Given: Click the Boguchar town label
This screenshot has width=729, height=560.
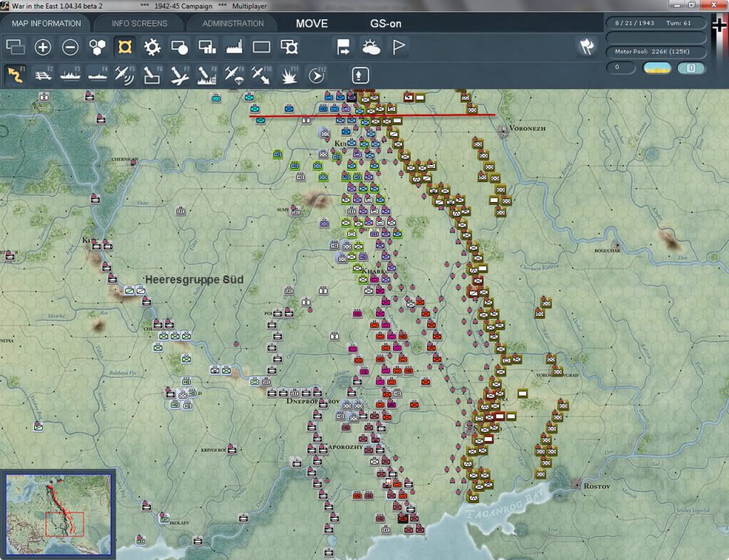Looking at the screenshot, I should point(607,250).
